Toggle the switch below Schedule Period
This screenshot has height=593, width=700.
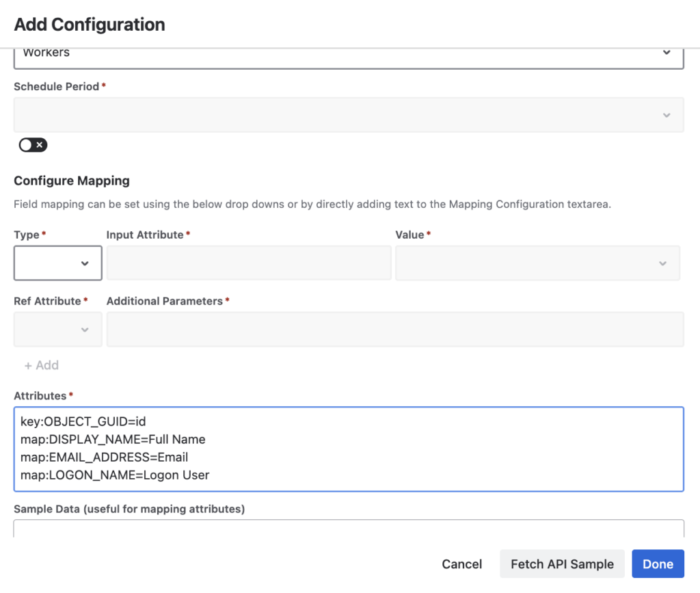pyautogui.click(x=33, y=145)
